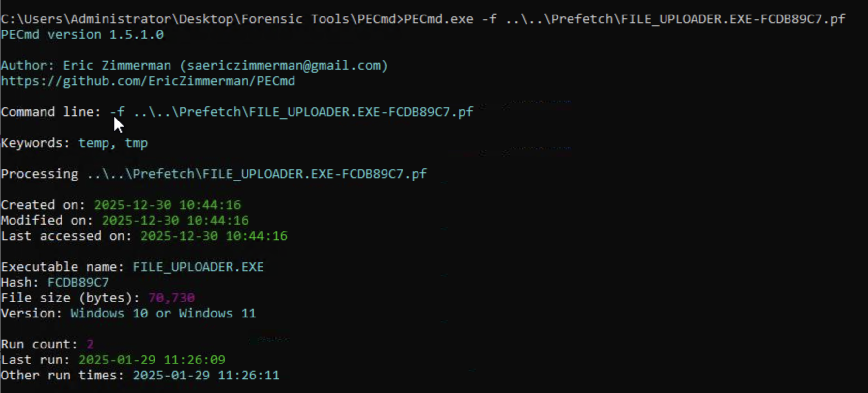Select the Last accessed on timestamp value
Screen dimensions: 868x393
pyautogui.click(x=214, y=236)
